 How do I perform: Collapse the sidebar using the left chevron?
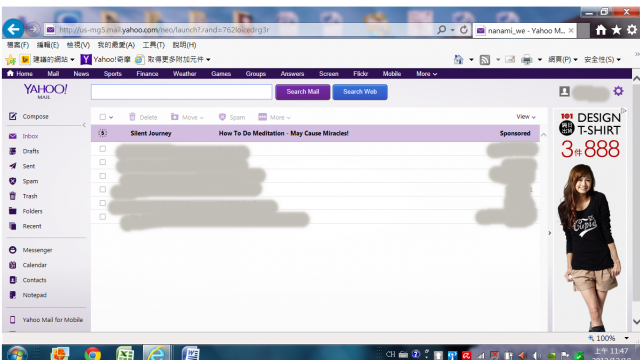(x=84, y=125)
